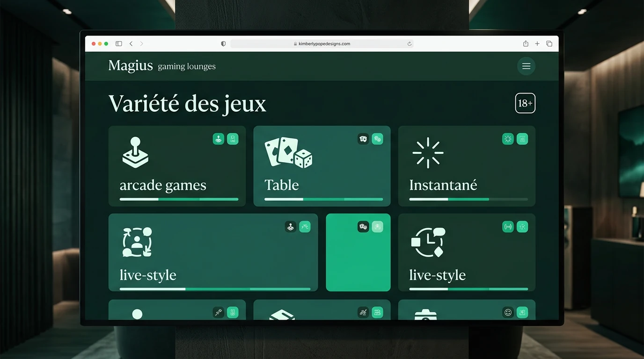644x359 pixels.
Task: Click the people cycle icon on wide live-style card
Action: coord(138,242)
